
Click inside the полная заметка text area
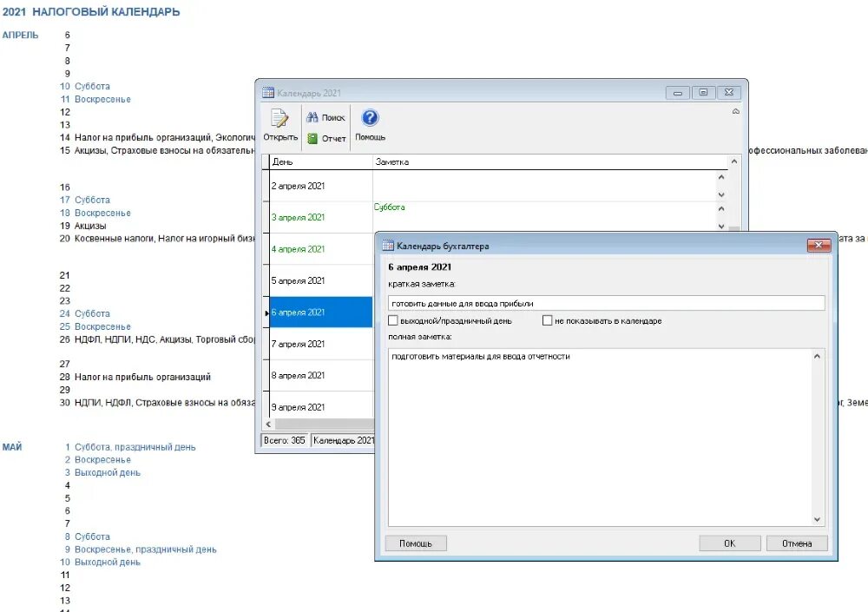click(600, 438)
